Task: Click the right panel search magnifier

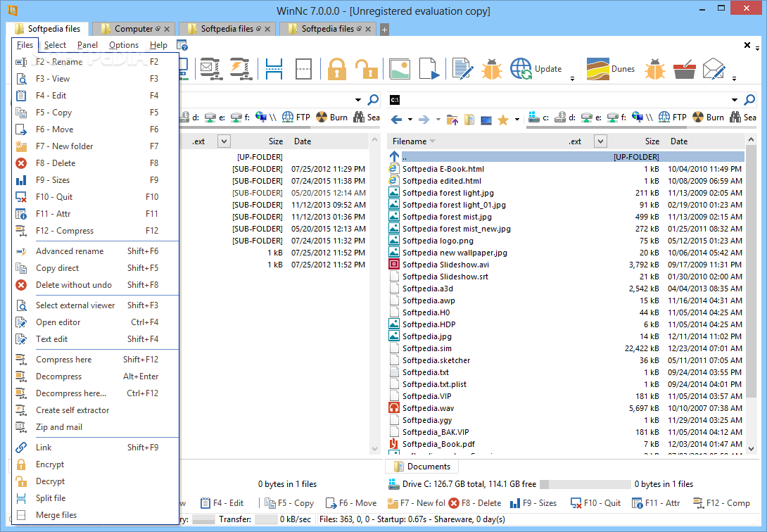Action: pyautogui.click(x=749, y=100)
